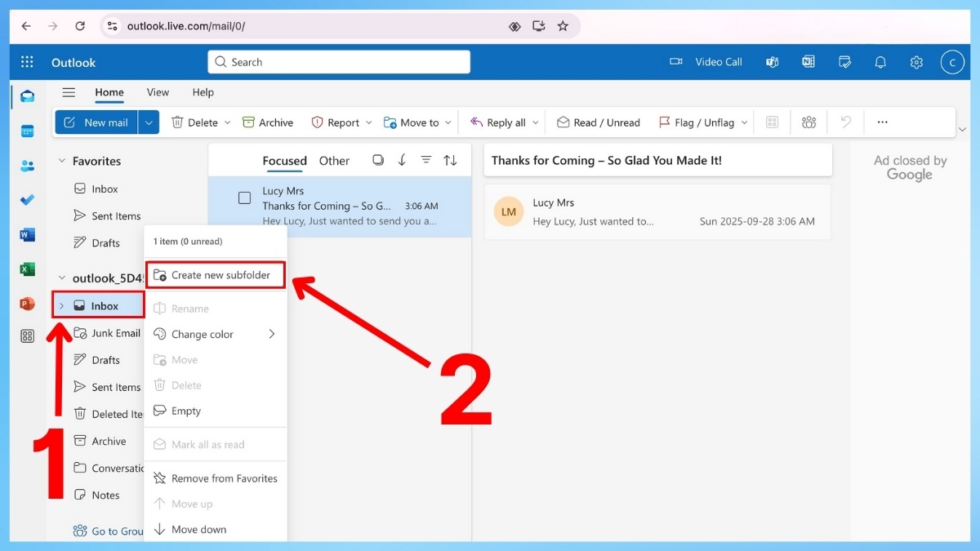Click the select all messages icon
The width and height of the screenshot is (980, 551).
point(377,161)
